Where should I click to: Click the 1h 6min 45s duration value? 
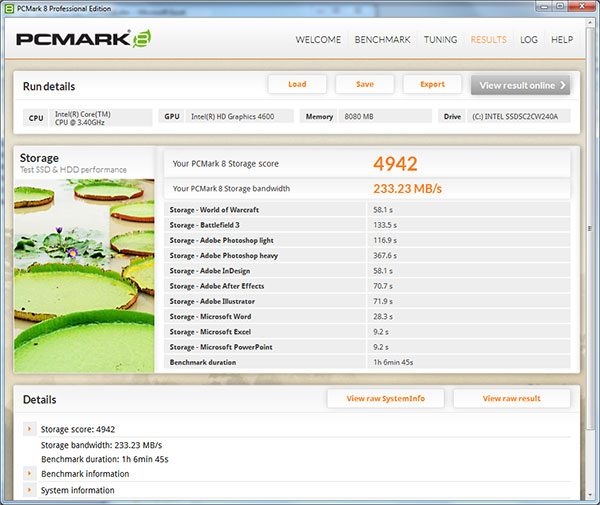(x=393, y=362)
